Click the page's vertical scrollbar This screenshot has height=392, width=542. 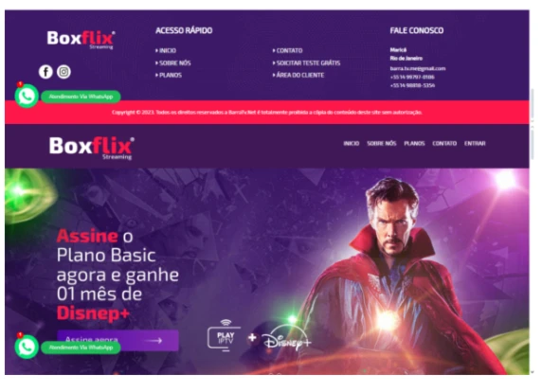click(533, 191)
